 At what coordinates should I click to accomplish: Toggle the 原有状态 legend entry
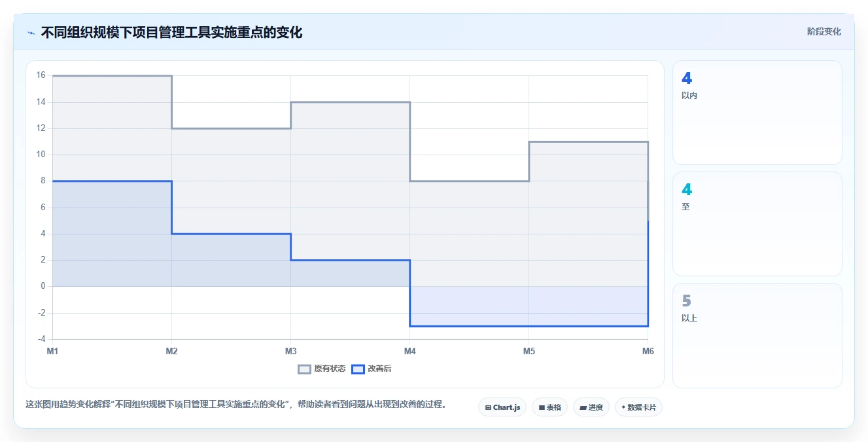pos(322,369)
